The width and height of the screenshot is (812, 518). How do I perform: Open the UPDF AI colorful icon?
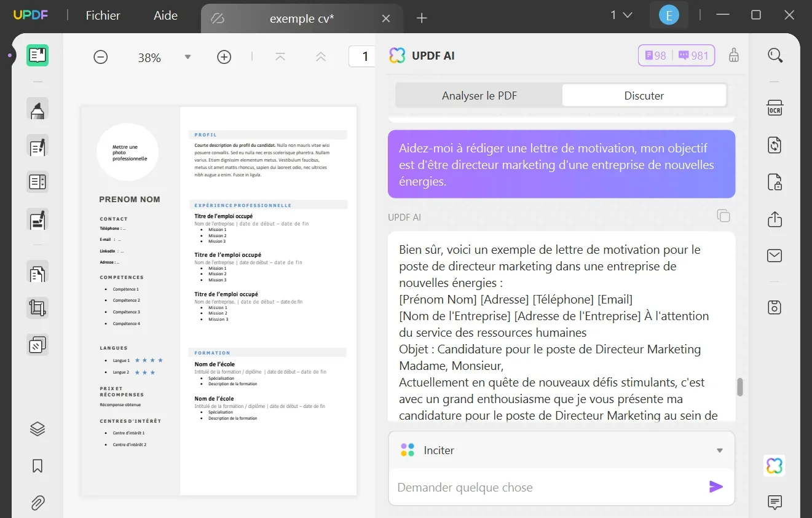pyautogui.click(x=774, y=465)
